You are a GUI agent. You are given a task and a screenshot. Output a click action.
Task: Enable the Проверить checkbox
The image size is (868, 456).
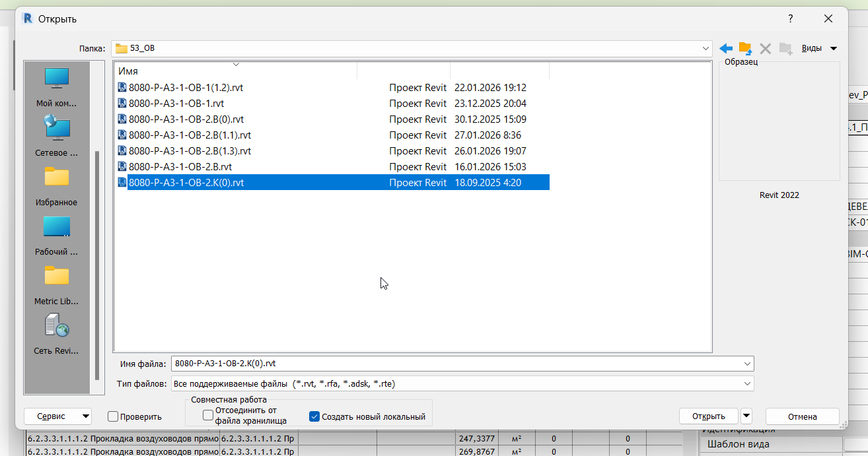tap(113, 416)
